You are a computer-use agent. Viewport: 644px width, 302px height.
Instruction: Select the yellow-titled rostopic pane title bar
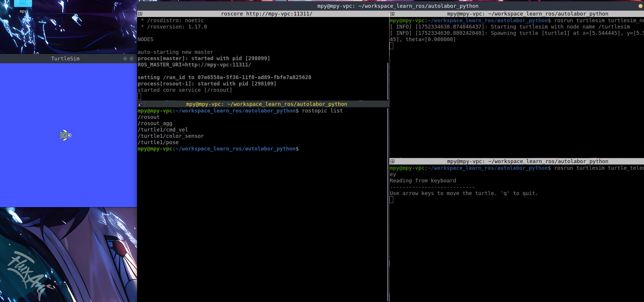(266, 104)
